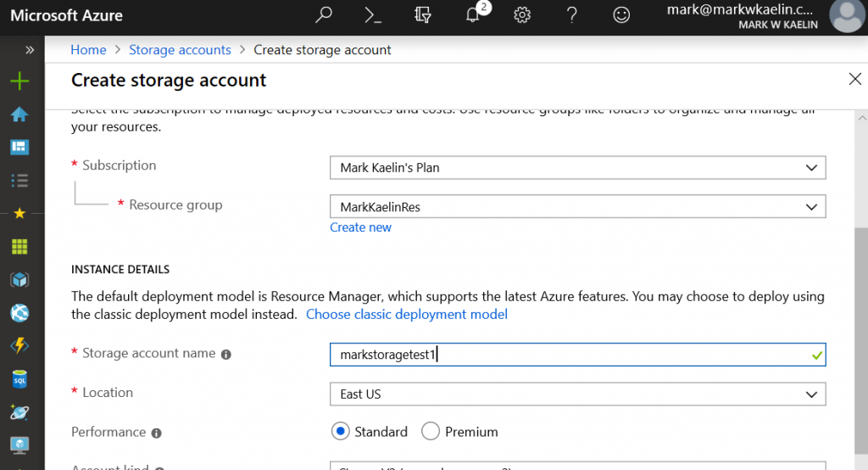Open directory and subscription filter icon
The height and width of the screenshot is (470, 868).
(x=422, y=15)
